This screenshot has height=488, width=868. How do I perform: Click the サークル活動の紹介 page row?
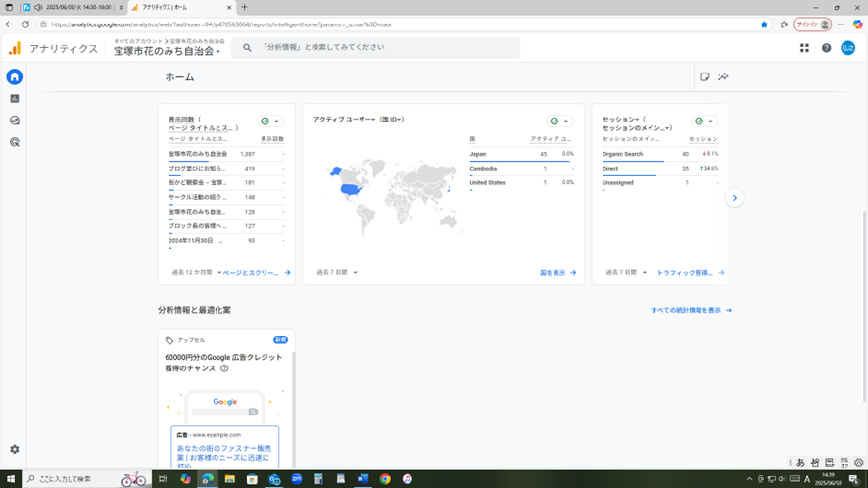click(x=226, y=197)
